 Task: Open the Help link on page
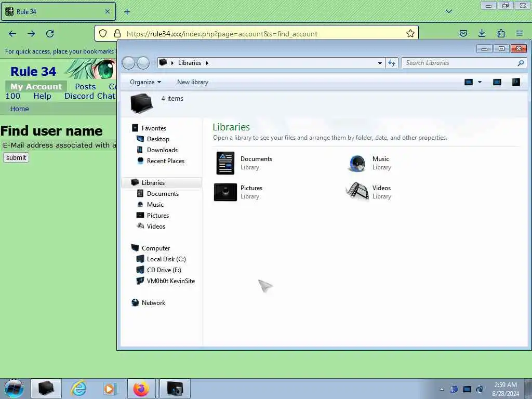(42, 96)
